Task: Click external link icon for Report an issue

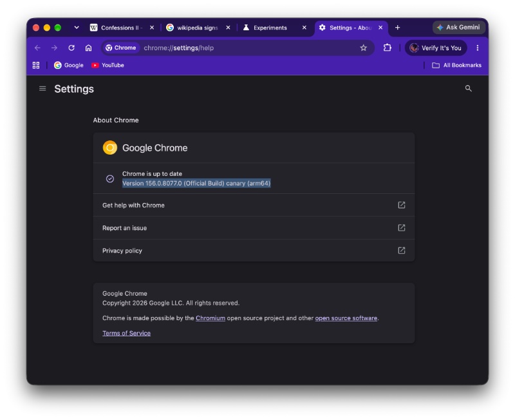Action: click(401, 228)
